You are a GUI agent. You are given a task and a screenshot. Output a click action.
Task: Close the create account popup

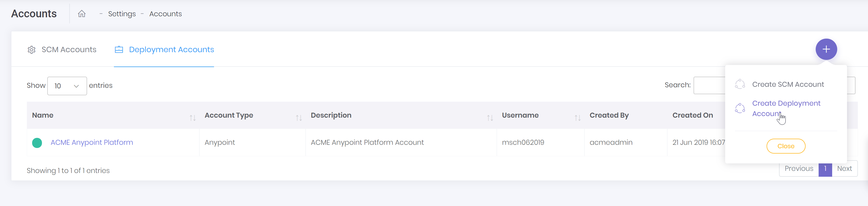786,146
